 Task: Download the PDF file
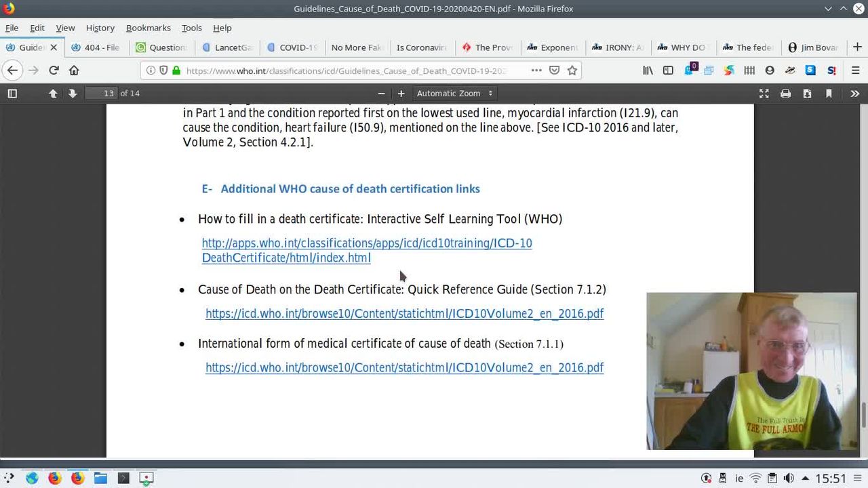click(x=807, y=94)
